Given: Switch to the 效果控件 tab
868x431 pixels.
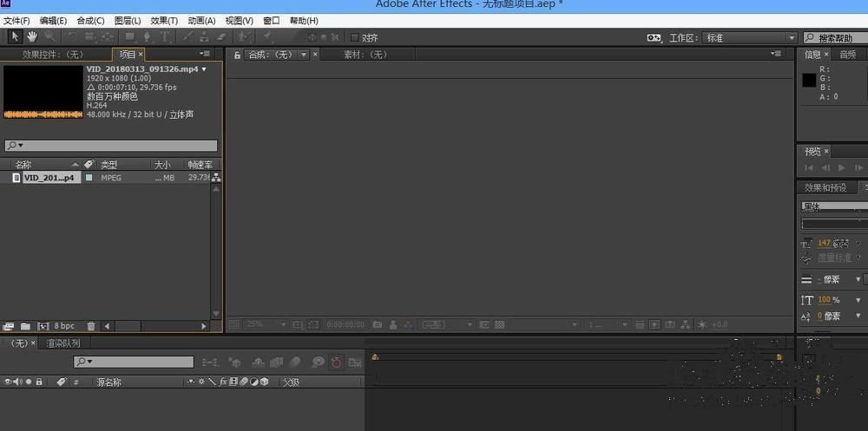Looking at the screenshot, I should click(x=53, y=55).
